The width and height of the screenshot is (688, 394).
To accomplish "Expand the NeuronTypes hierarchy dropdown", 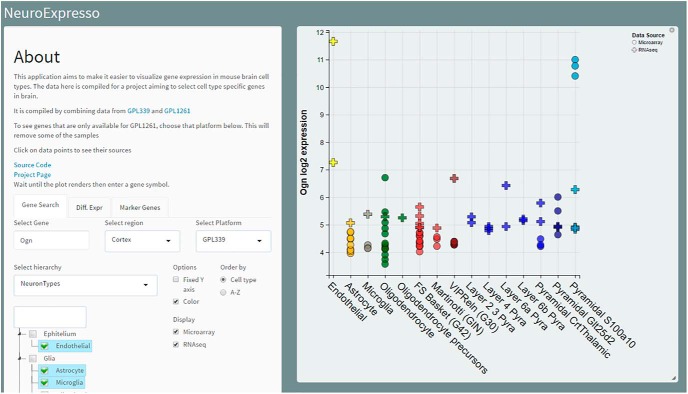I will click(x=86, y=285).
